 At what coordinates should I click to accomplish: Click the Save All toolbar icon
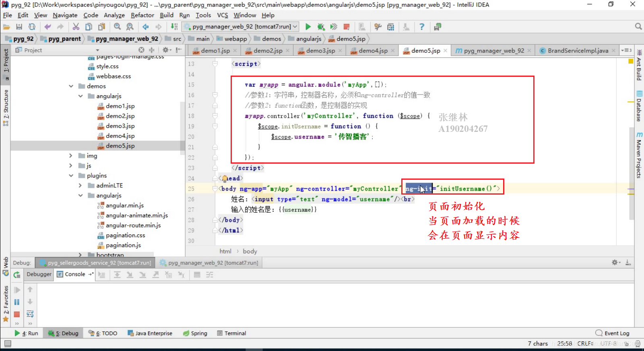click(19, 27)
